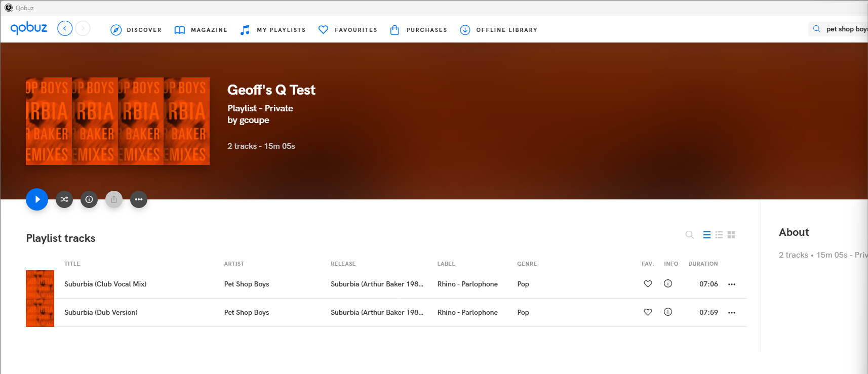Open options for Suburbia (Dub Version)
Screen dimensions: 868x374
tap(732, 313)
